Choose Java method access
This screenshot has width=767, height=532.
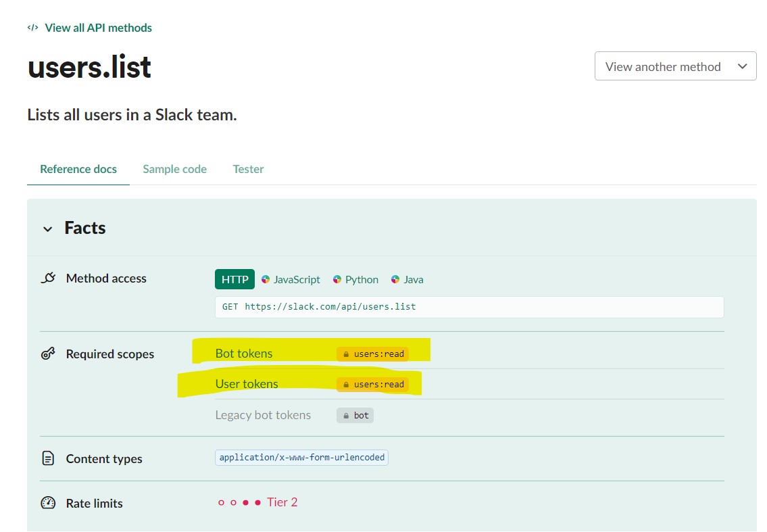pos(414,279)
